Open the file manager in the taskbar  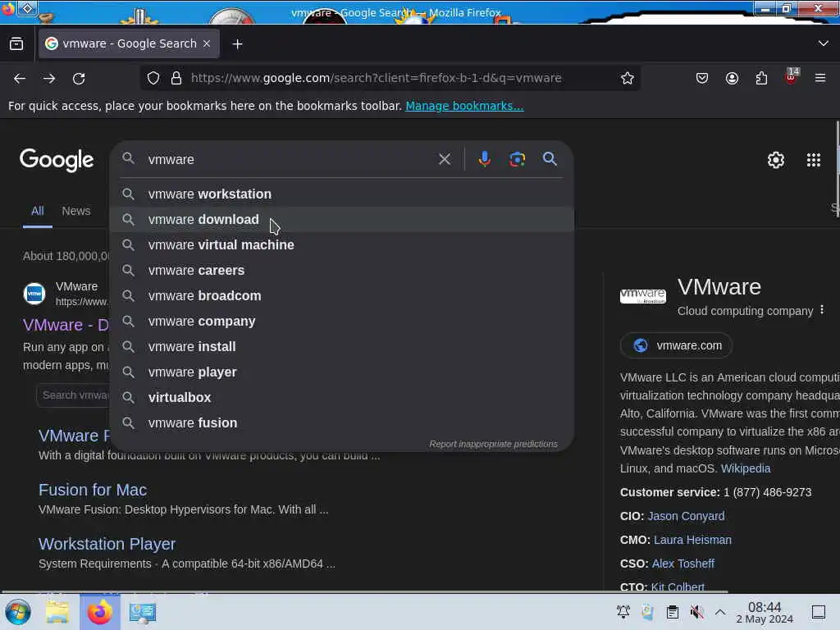pos(57,612)
